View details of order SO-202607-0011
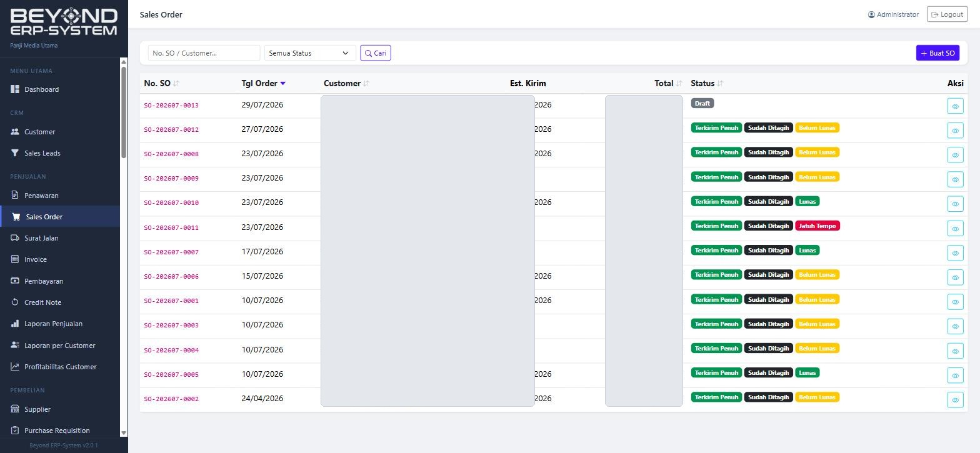Viewport: 980px width, 453px height. click(x=955, y=229)
